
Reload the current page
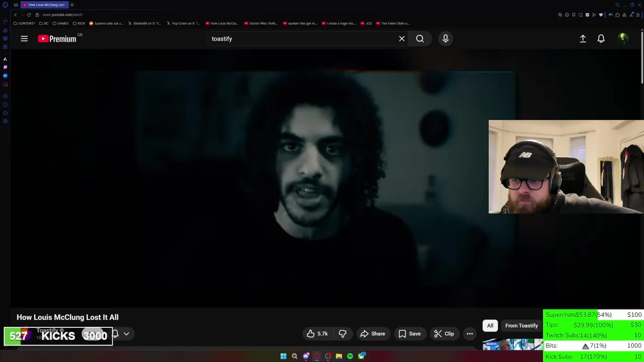click(x=29, y=15)
